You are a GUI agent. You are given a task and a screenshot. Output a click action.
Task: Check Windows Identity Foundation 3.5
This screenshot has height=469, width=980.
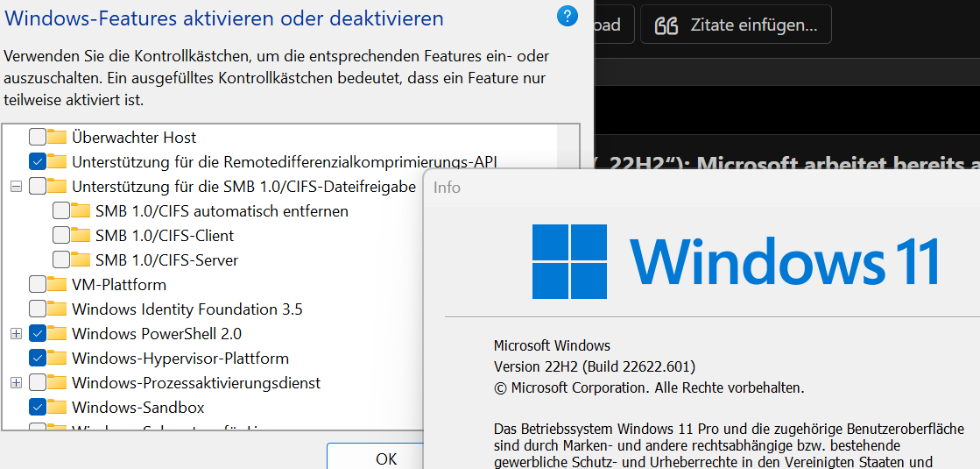coord(38,309)
